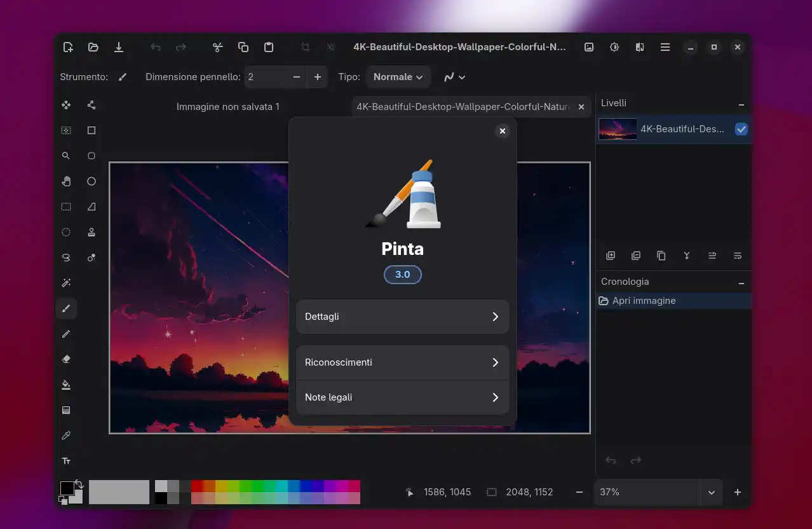
Task: Select the Text tool
Action: point(66,461)
